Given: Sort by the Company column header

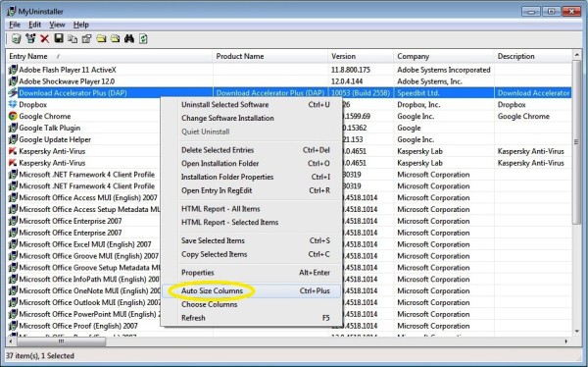Looking at the screenshot, I should click(444, 56).
